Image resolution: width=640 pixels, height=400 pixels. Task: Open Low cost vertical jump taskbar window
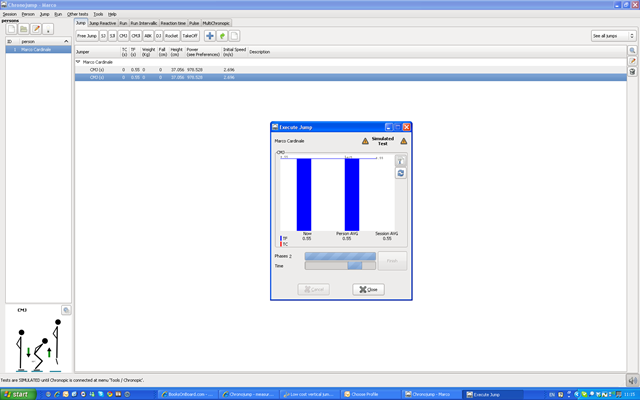pos(310,394)
